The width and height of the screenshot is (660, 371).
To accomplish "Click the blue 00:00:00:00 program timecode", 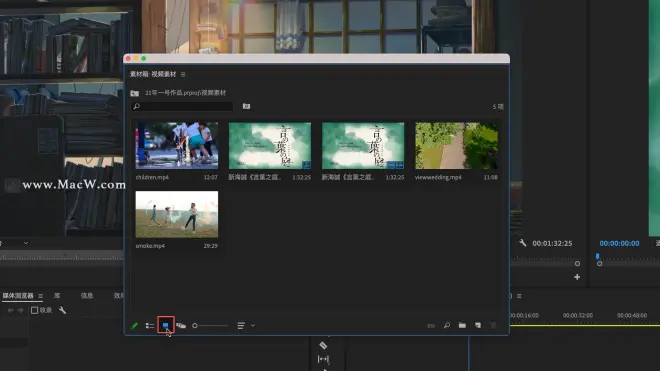I will [x=619, y=243].
